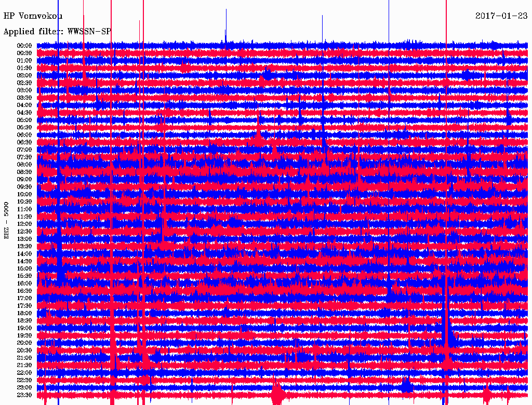Select the 20:30 time label

pyautogui.click(x=24, y=350)
